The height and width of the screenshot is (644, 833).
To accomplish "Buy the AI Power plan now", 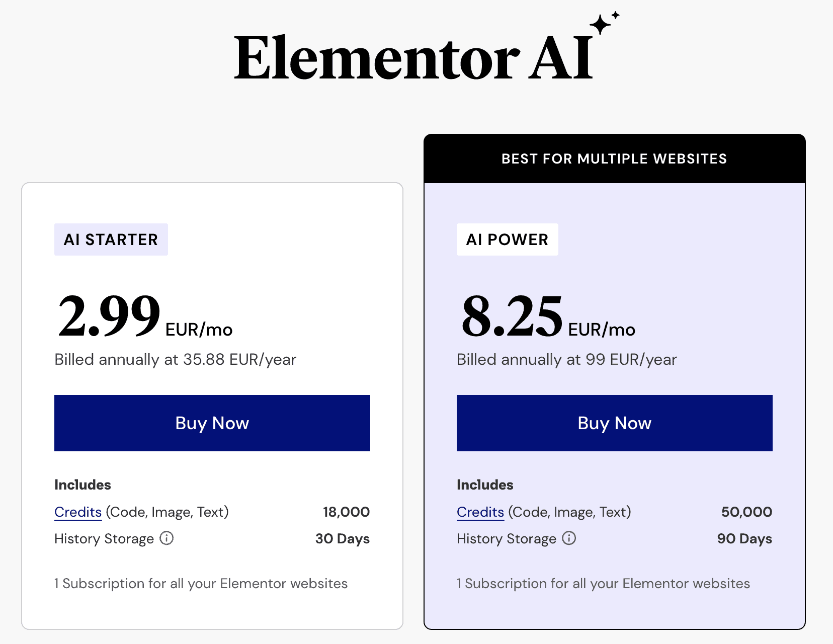I will [615, 423].
